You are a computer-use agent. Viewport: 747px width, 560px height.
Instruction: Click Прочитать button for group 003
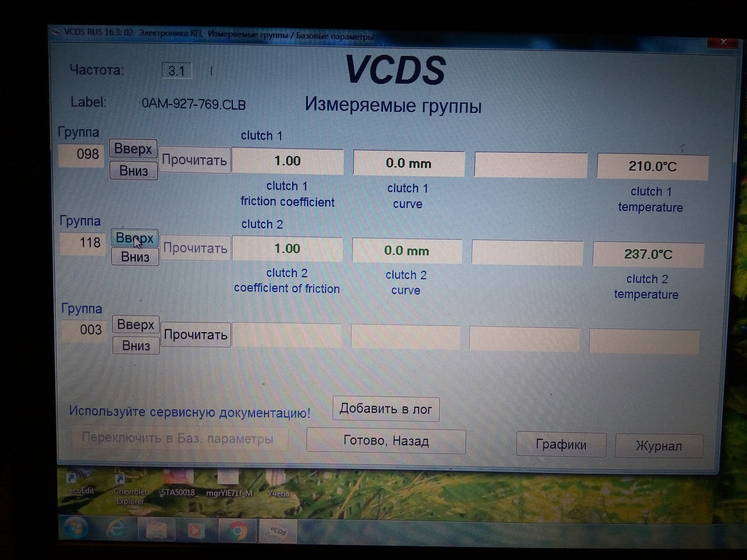click(196, 334)
